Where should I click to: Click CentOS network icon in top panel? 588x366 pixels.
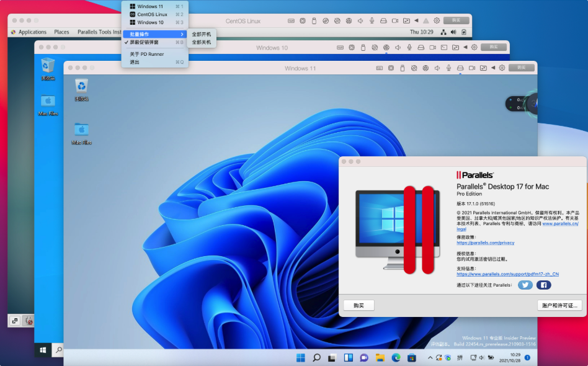[443, 32]
